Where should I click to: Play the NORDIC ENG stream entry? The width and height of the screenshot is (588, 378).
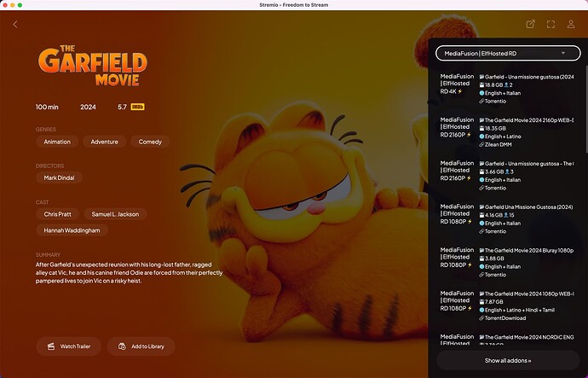click(507, 339)
